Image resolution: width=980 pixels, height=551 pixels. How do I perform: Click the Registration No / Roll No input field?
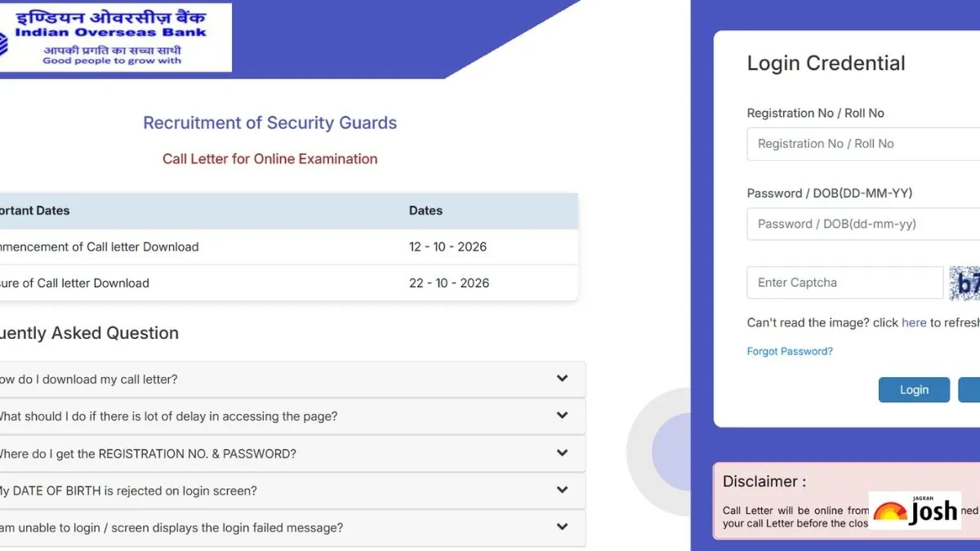point(863,144)
